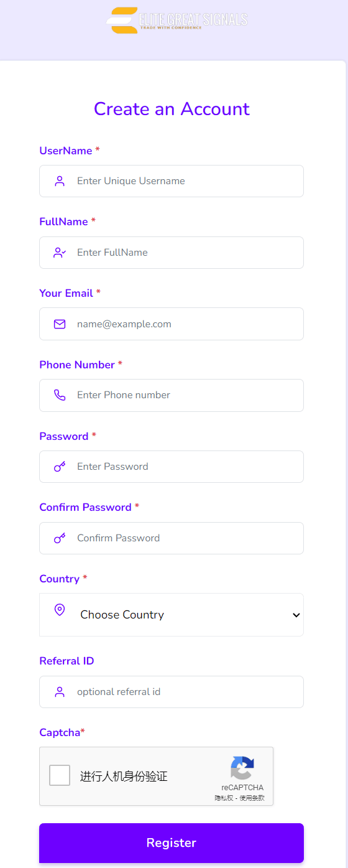Click the reCAPTCHA logo

pos(242,768)
